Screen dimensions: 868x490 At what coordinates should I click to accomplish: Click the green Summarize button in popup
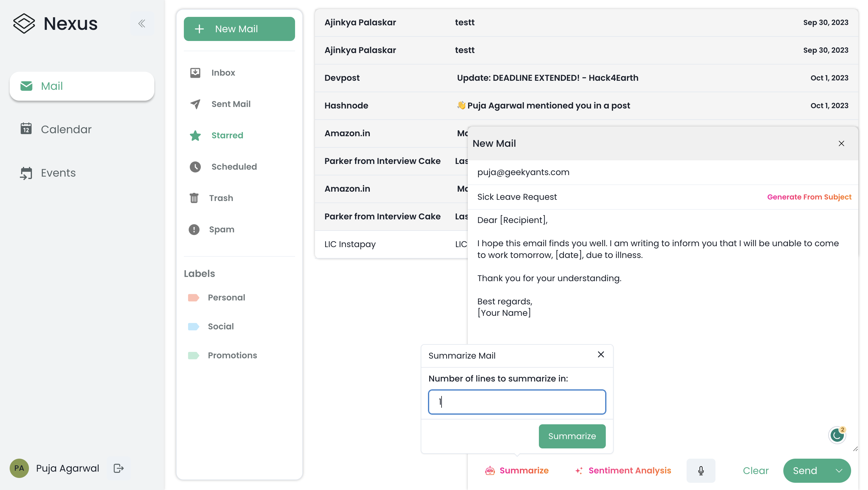(572, 436)
